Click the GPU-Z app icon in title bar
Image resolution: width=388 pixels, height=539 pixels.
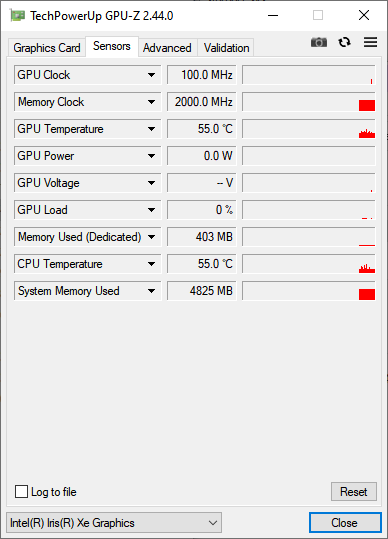18,15
